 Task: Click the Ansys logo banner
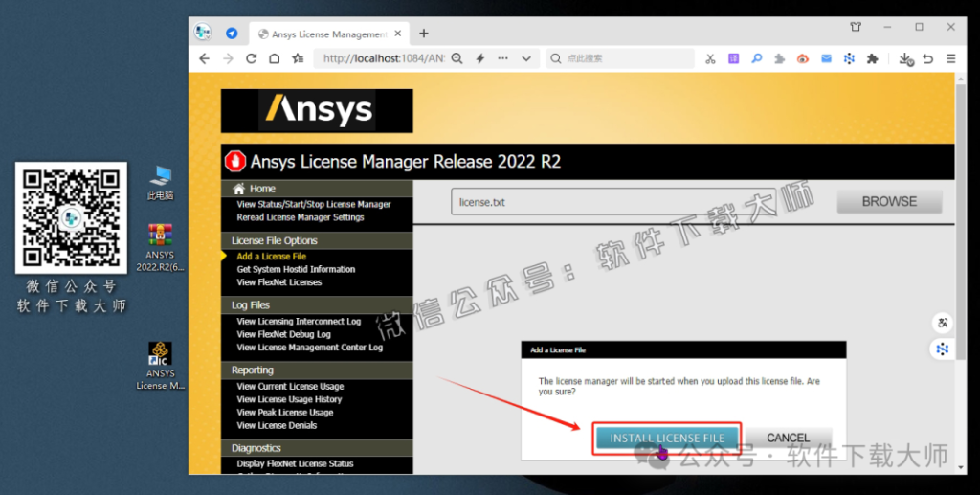[x=317, y=111]
